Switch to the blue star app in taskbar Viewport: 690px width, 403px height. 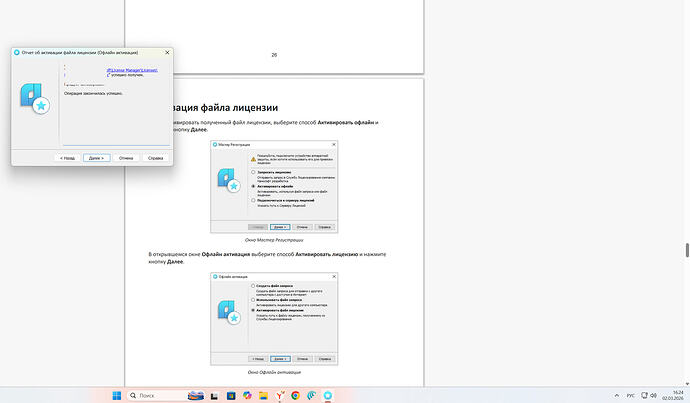coord(327,395)
